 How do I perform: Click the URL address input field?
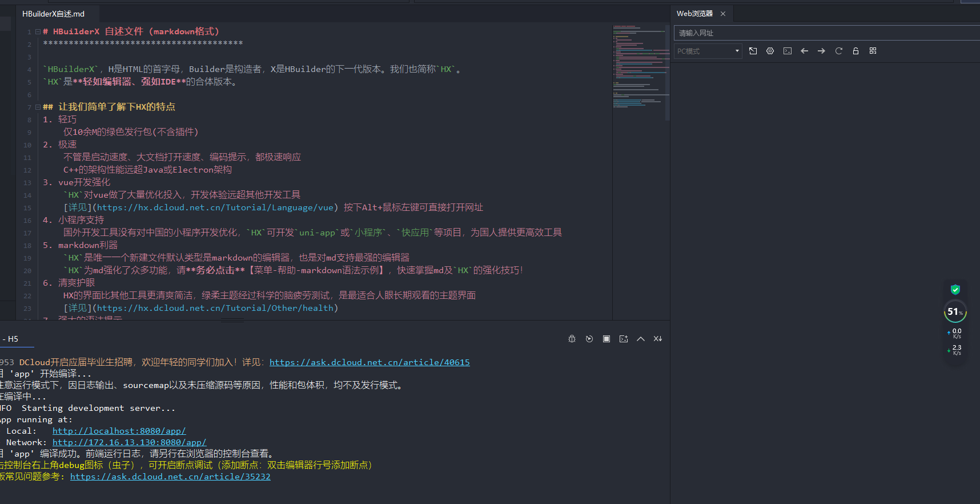(822, 33)
